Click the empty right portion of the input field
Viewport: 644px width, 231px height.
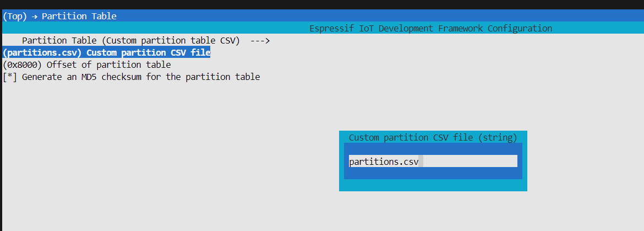(x=473, y=162)
